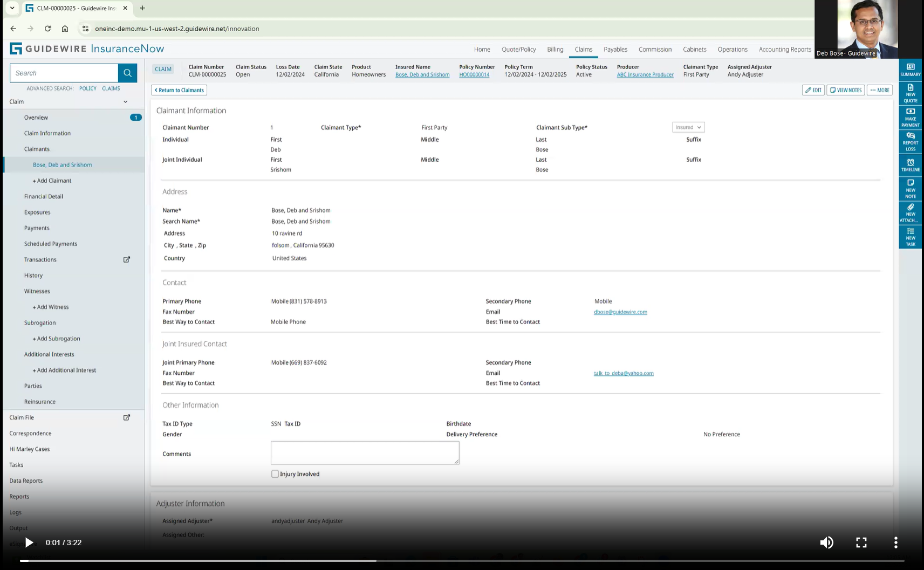Open Financial Detail sidebar item

click(x=44, y=196)
